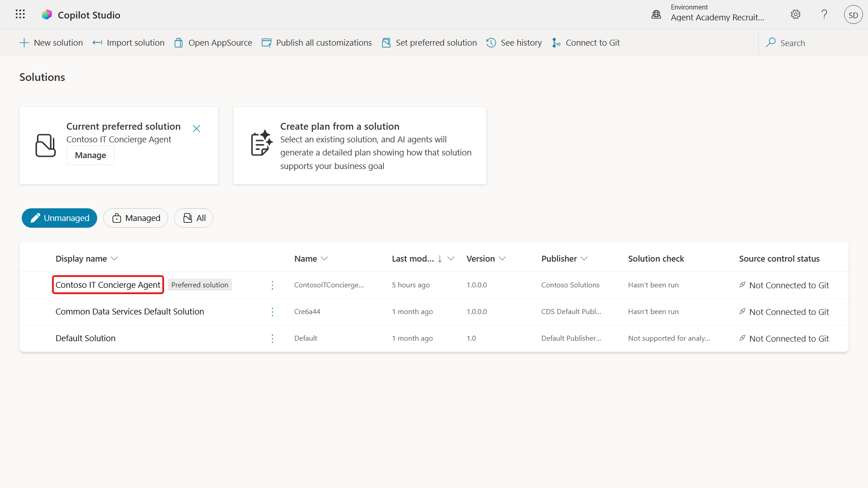This screenshot has width=868, height=488.
Task: Open the Create plan from a solution card
Action: pyautogui.click(x=360, y=145)
